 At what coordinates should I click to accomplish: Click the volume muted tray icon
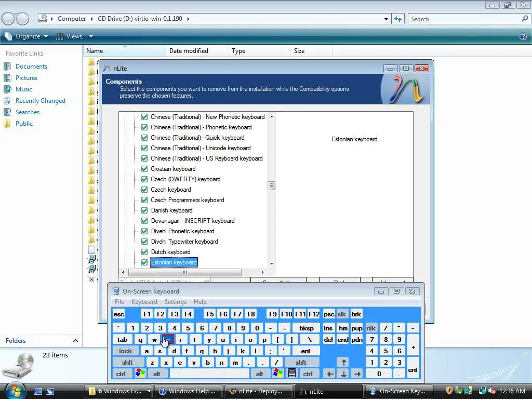coord(493,391)
